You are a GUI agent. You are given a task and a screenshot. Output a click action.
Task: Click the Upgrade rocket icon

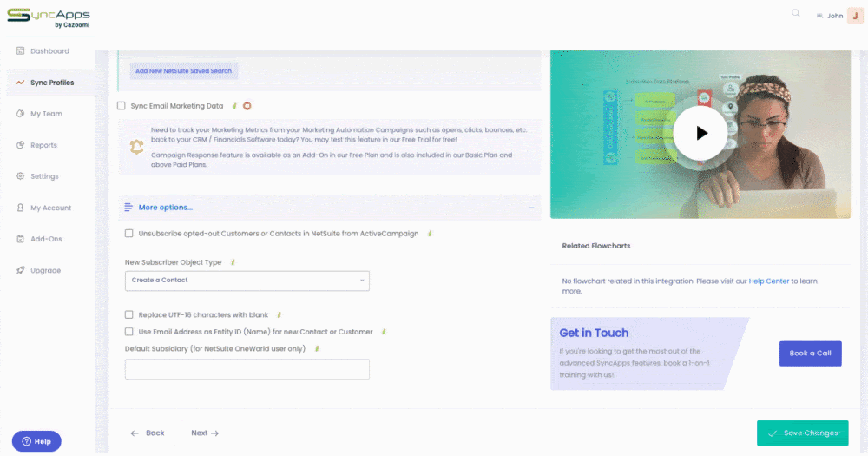click(21, 270)
